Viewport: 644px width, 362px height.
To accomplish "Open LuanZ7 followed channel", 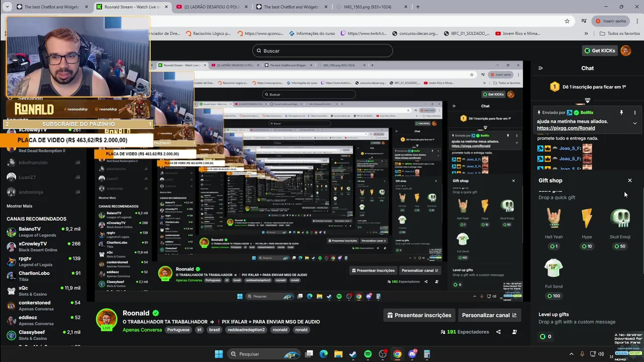I will click(x=43, y=177).
